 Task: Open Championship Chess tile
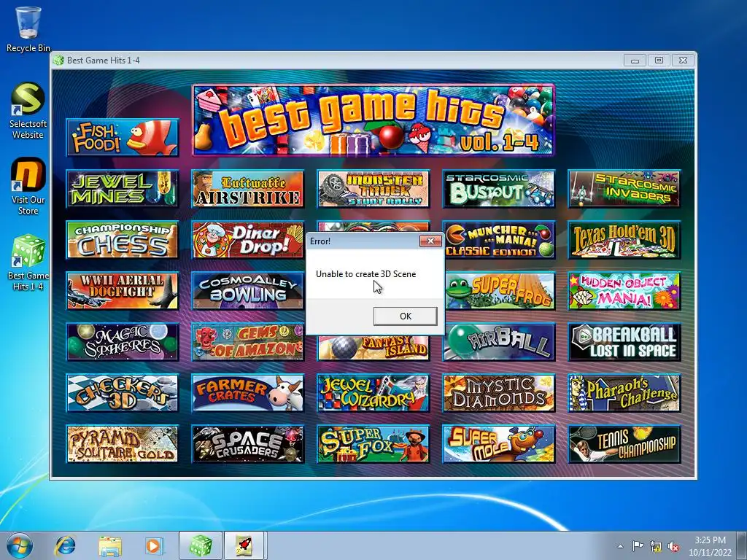click(x=123, y=240)
